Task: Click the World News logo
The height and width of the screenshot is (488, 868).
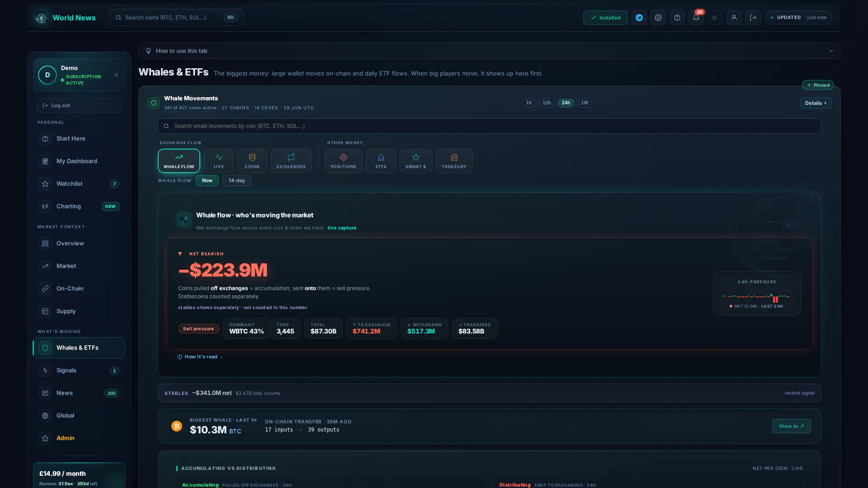Action: 65,18
